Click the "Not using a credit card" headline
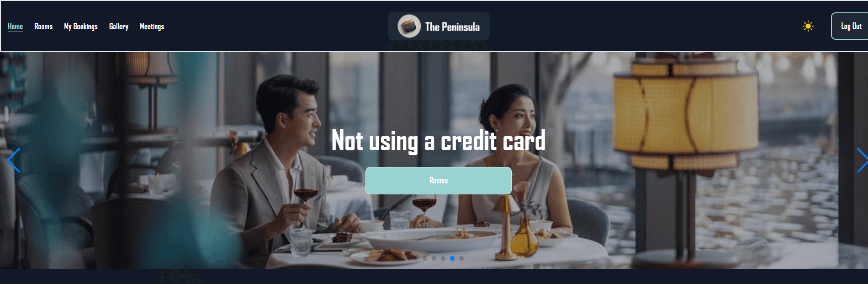868x284 pixels. [x=439, y=140]
